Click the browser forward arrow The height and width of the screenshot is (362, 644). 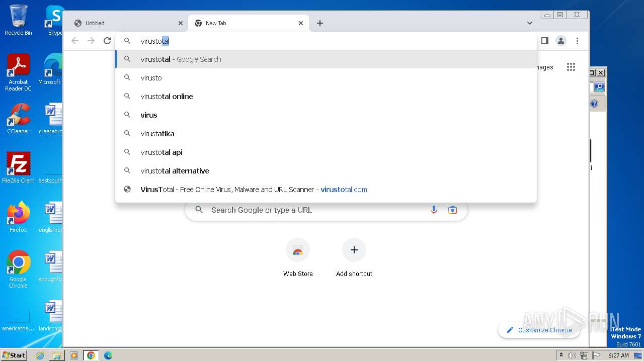[91, 41]
